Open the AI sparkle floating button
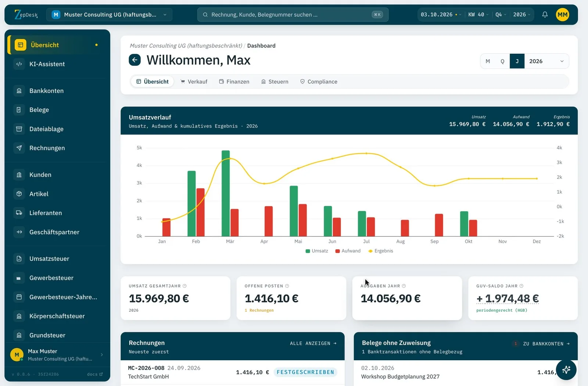The width and height of the screenshot is (588, 386). click(566, 370)
